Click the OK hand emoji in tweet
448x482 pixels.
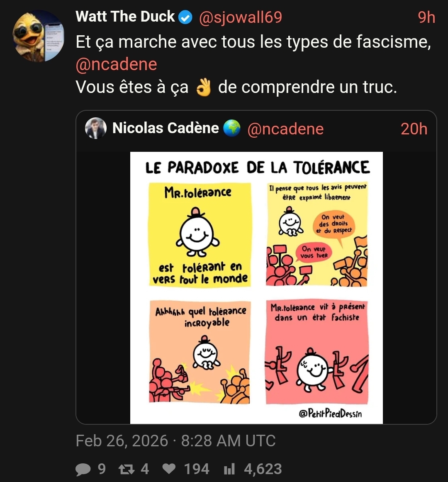pyautogui.click(x=204, y=87)
